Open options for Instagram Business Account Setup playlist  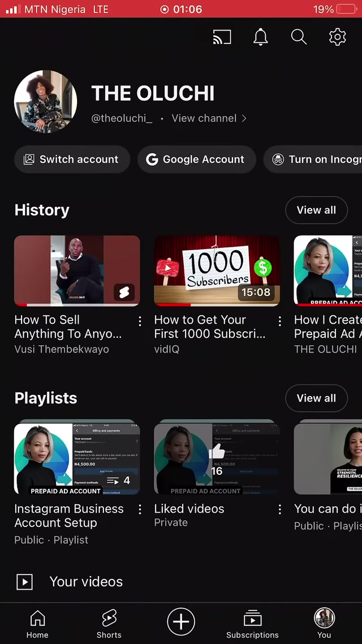click(x=140, y=510)
